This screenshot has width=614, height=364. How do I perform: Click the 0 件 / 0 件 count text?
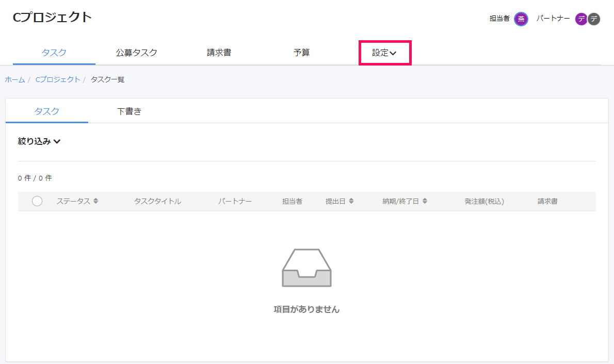(35, 178)
